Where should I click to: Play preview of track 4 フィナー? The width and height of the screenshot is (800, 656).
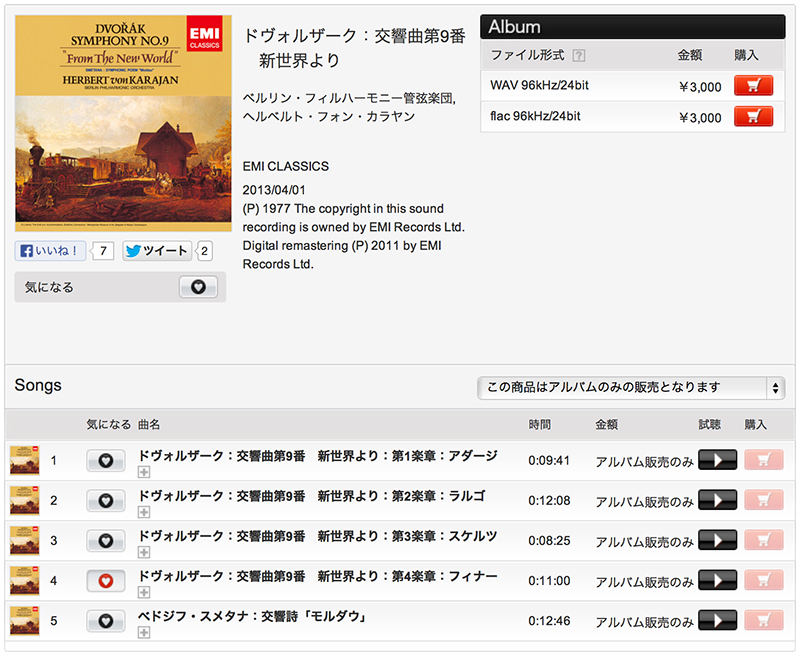tap(717, 580)
